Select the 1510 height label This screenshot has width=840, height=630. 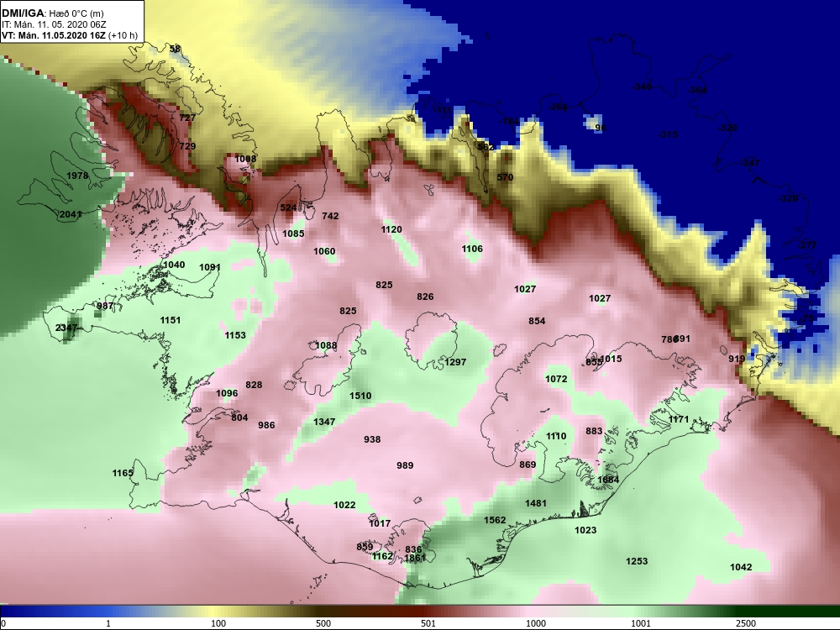point(360,396)
